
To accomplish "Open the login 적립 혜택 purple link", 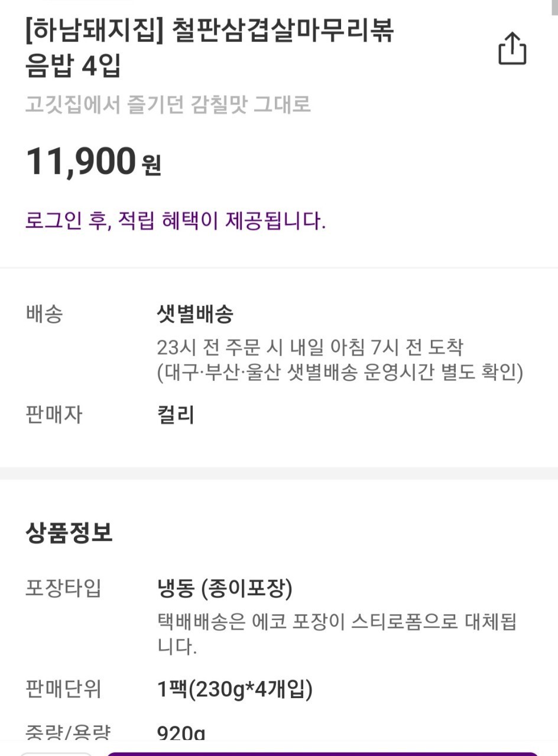I will pos(176,221).
